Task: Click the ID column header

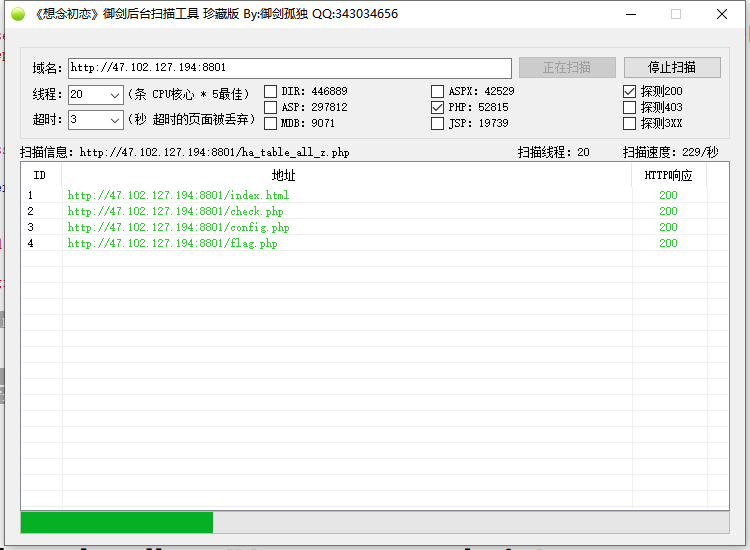Action: [41, 175]
